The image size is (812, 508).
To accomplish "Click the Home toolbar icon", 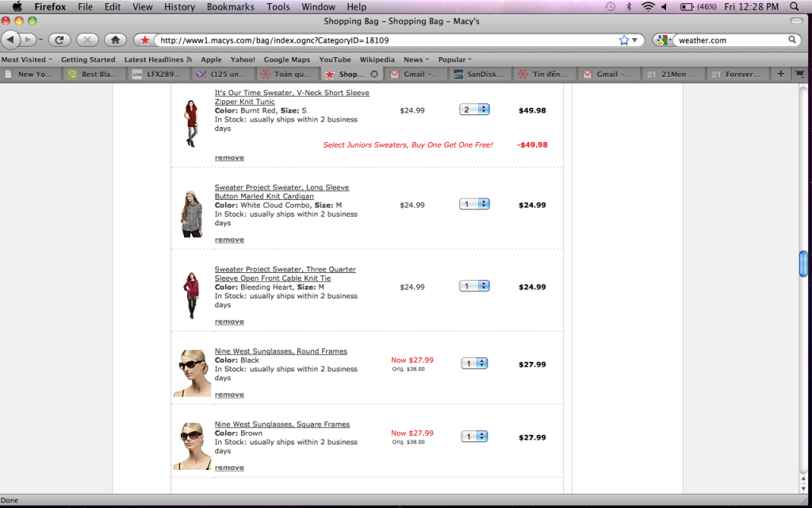I will click(115, 40).
